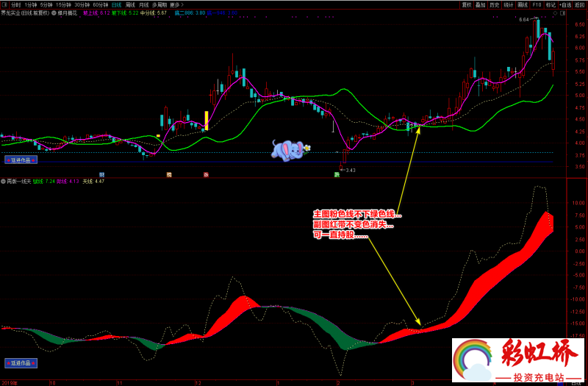Open main chart indicator dropdown beside 缘月摘花
The width and height of the screenshot is (588, 386).
point(54,12)
